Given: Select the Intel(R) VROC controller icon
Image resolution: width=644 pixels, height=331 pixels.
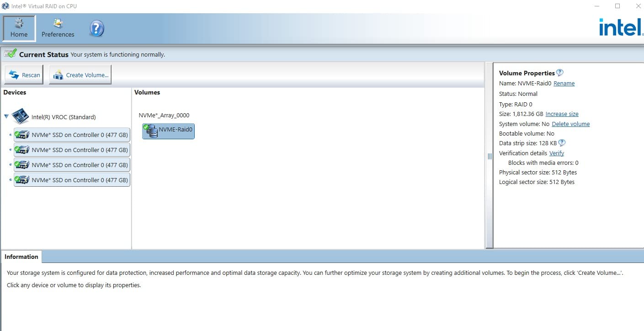Looking at the screenshot, I should click(x=20, y=117).
